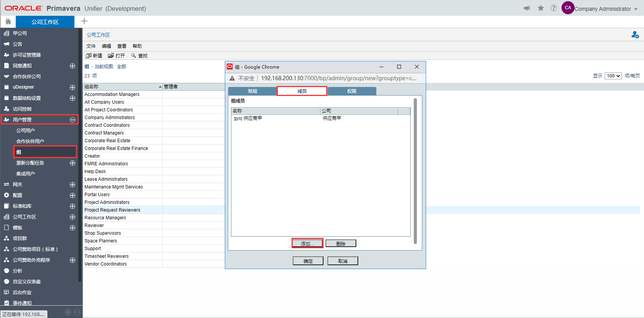Screen dimensions: 644x318
Task: Open the home icon tab
Action: tap(8, 22)
